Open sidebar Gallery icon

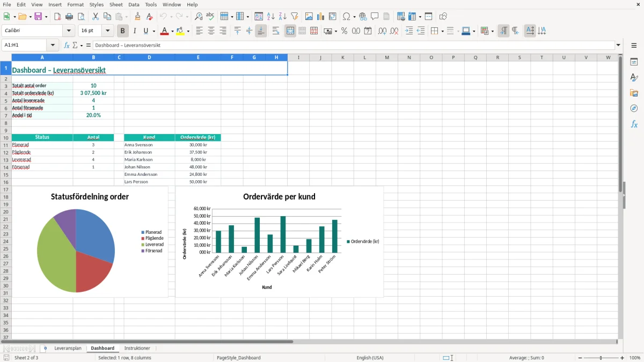coord(634,93)
